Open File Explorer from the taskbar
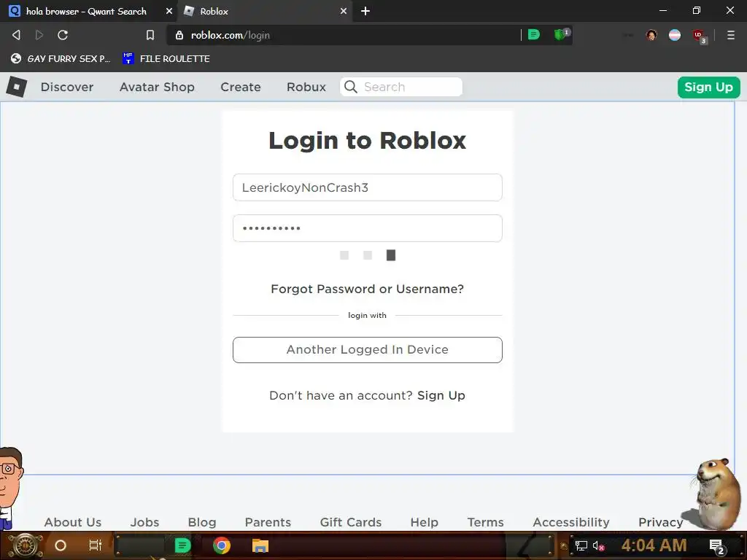This screenshot has height=560, width=747. (x=260, y=545)
